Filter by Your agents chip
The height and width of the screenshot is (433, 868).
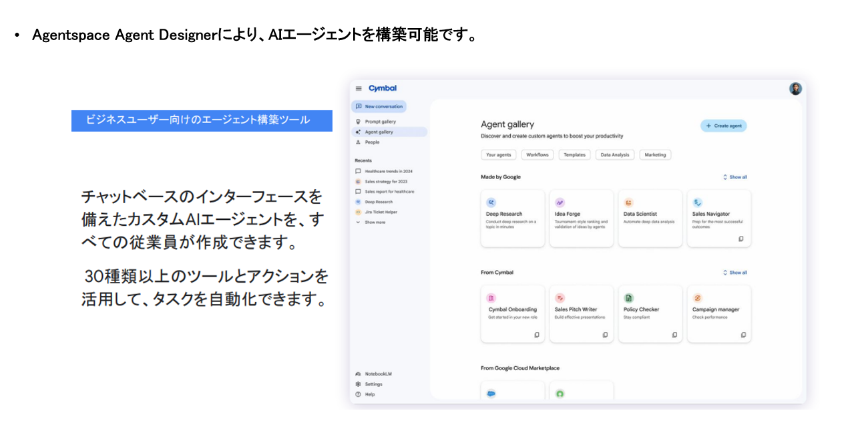point(499,154)
